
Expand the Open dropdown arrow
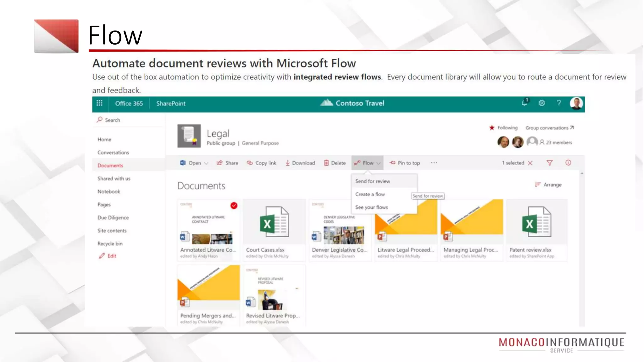[206, 163]
